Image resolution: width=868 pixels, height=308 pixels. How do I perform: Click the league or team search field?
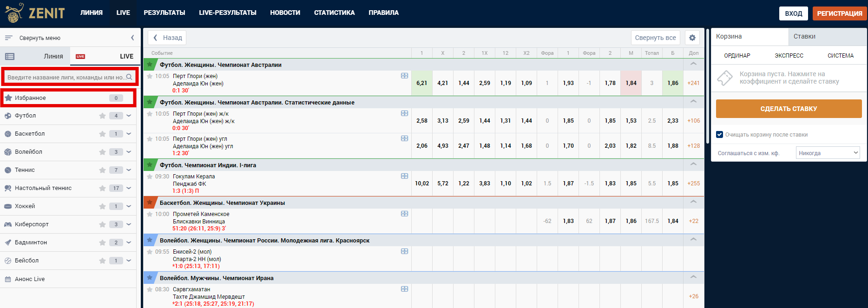click(65, 77)
